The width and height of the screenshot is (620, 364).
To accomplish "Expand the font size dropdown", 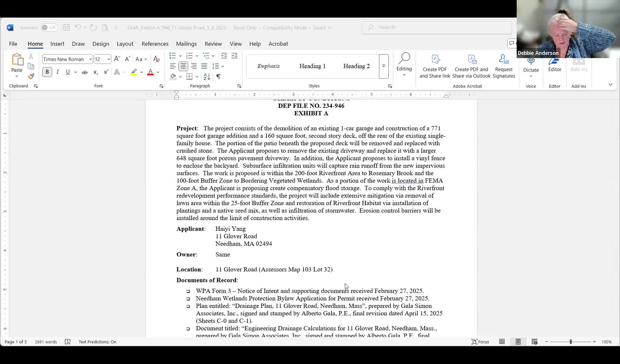I will [109, 59].
